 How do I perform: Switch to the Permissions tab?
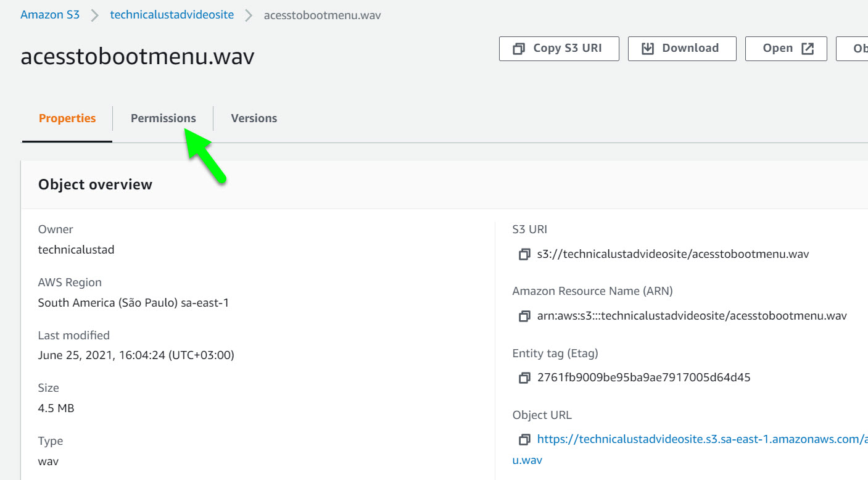click(163, 118)
